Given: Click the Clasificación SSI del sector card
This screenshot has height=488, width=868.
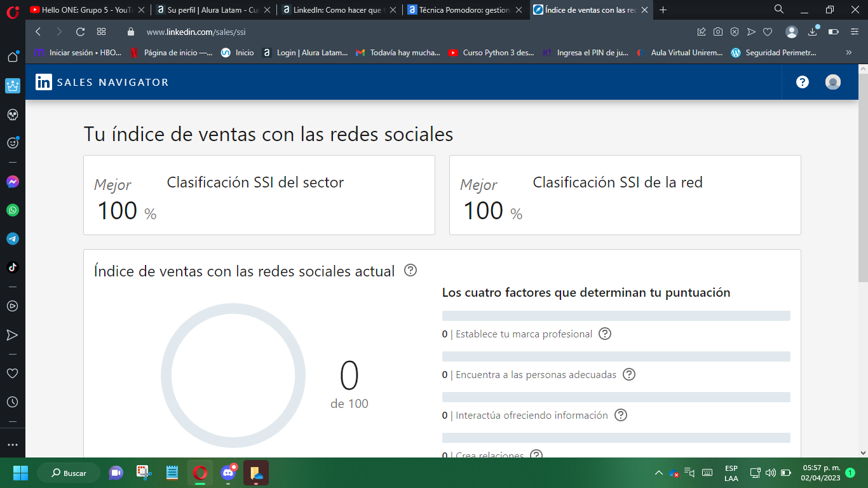Looking at the screenshot, I should coord(259,195).
